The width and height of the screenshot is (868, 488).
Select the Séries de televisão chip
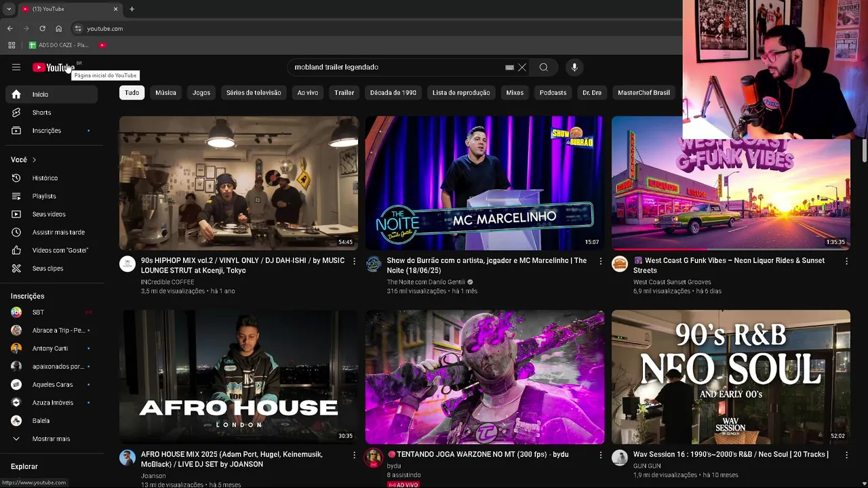254,92
